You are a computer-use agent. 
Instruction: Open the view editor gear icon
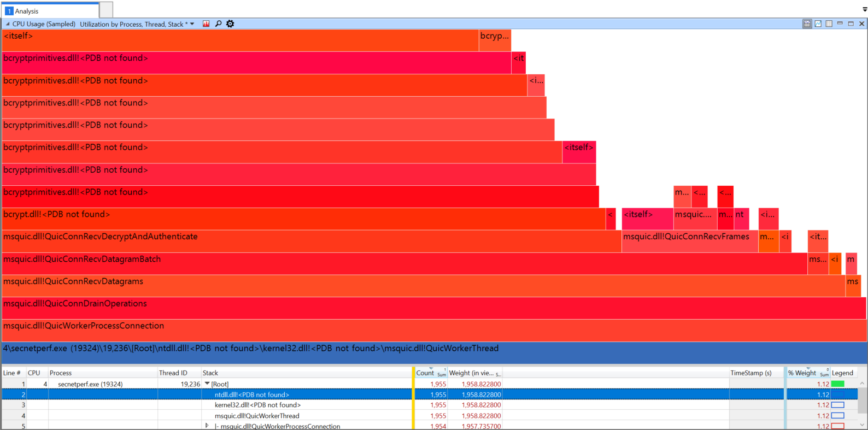(230, 23)
